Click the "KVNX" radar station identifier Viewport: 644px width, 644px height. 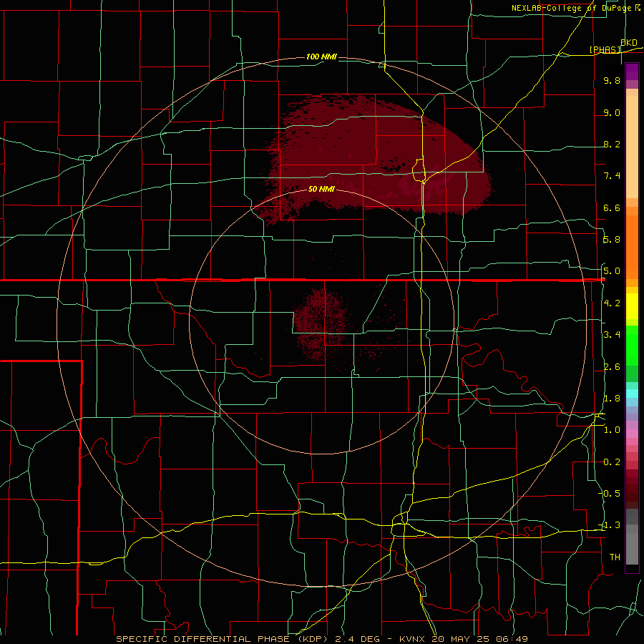coord(412,639)
